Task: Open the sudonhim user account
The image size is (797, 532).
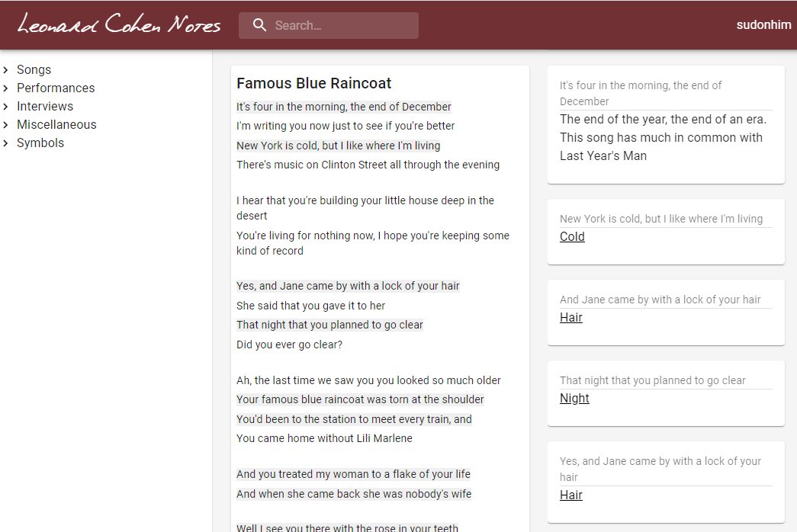Action: click(x=763, y=25)
